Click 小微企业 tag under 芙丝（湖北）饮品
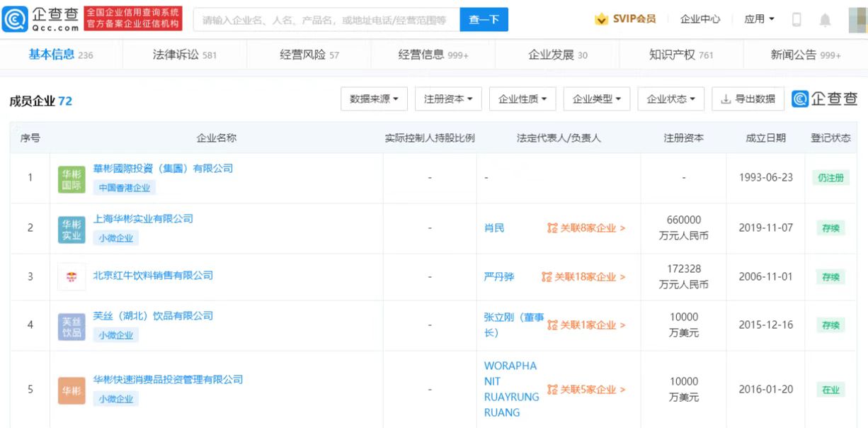The height and width of the screenshot is (428, 868). click(x=116, y=335)
